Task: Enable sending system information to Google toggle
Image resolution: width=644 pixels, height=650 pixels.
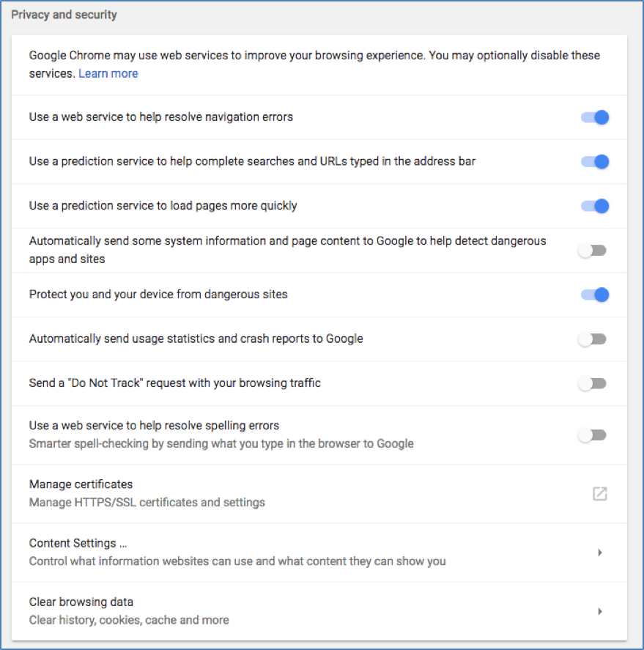Action: (x=592, y=251)
